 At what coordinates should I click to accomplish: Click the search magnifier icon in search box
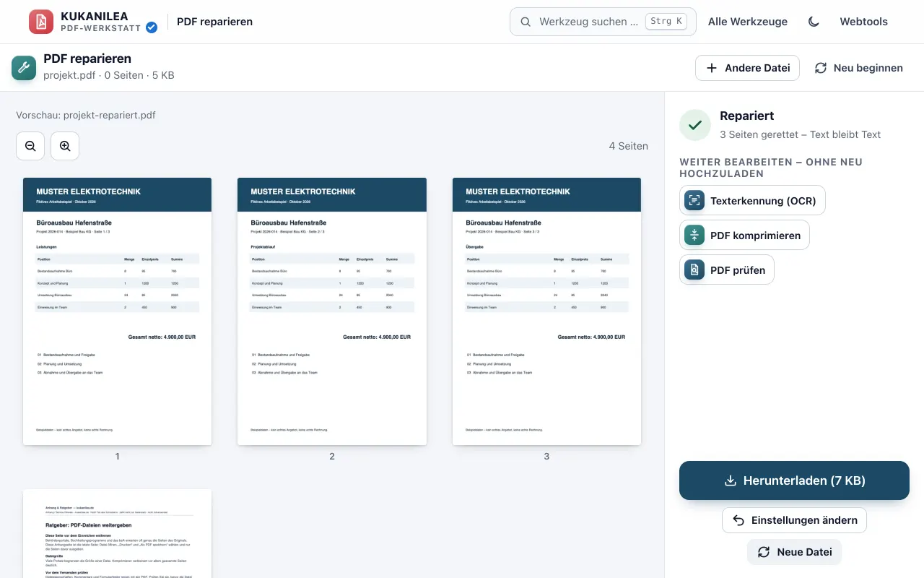click(x=526, y=22)
